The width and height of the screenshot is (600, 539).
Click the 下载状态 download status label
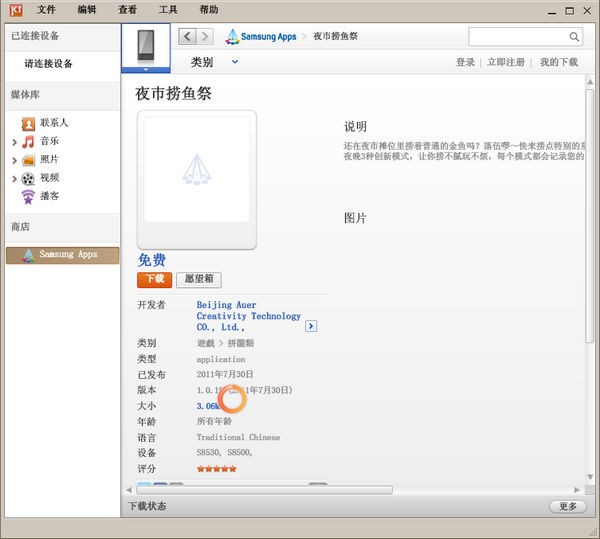147,506
